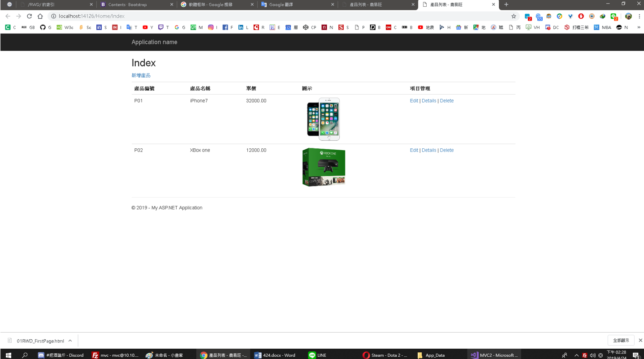Open 未命名 - 小畫家 Paint in taskbar
Viewport: 644px width, 359px height.
click(169, 355)
